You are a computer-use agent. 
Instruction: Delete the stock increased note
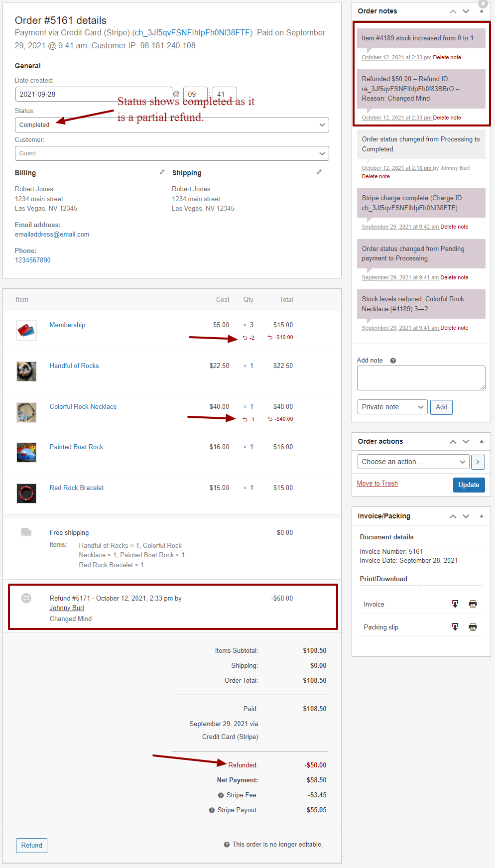[x=447, y=58]
